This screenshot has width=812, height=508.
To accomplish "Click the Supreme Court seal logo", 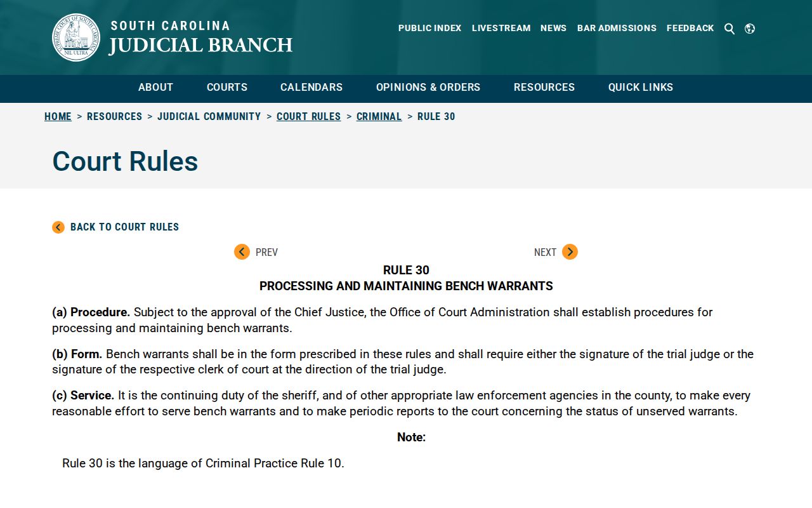I will tap(76, 37).
